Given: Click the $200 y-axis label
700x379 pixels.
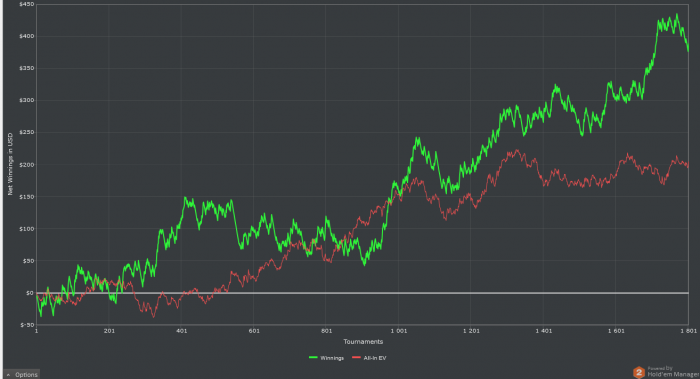Looking at the screenshot, I should pos(26,165).
